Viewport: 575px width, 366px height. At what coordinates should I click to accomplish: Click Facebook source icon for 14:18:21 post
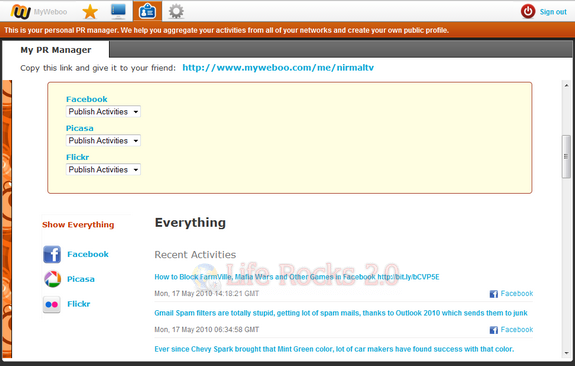494,294
